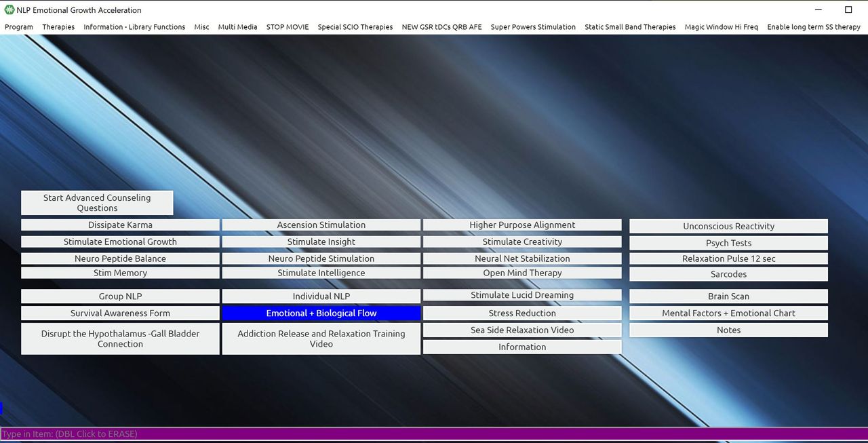The height and width of the screenshot is (443, 868).
Task: Open the Brain Scan panel
Action: pos(728,296)
